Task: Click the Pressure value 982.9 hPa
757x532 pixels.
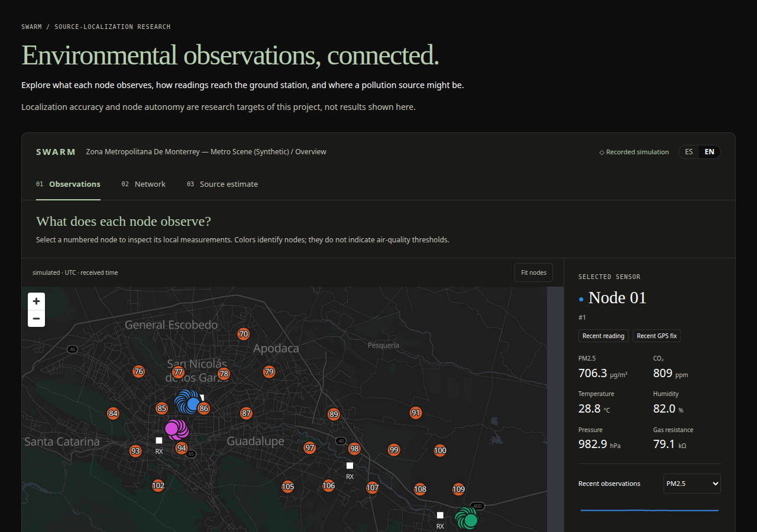Action: tap(600, 444)
